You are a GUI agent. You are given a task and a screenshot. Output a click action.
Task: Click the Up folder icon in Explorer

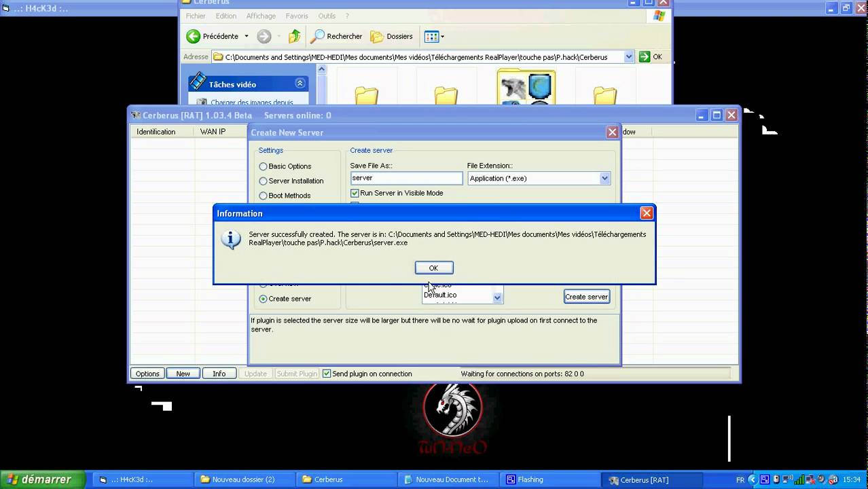point(294,36)
